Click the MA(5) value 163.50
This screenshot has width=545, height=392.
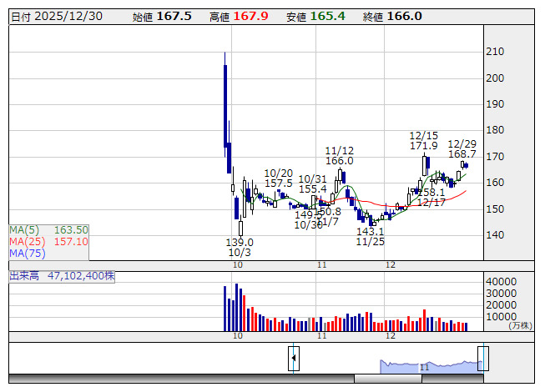pos(71,230)
